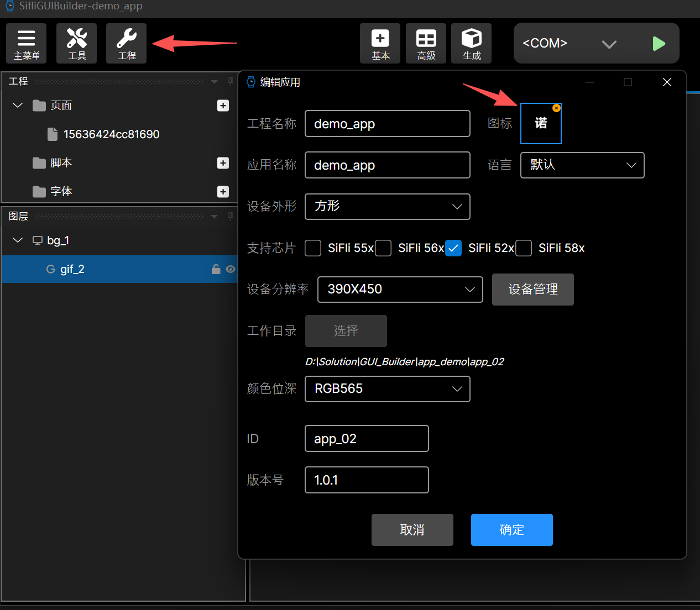Toggle the lock on the gif_2 layer

(x=216, y=269)
